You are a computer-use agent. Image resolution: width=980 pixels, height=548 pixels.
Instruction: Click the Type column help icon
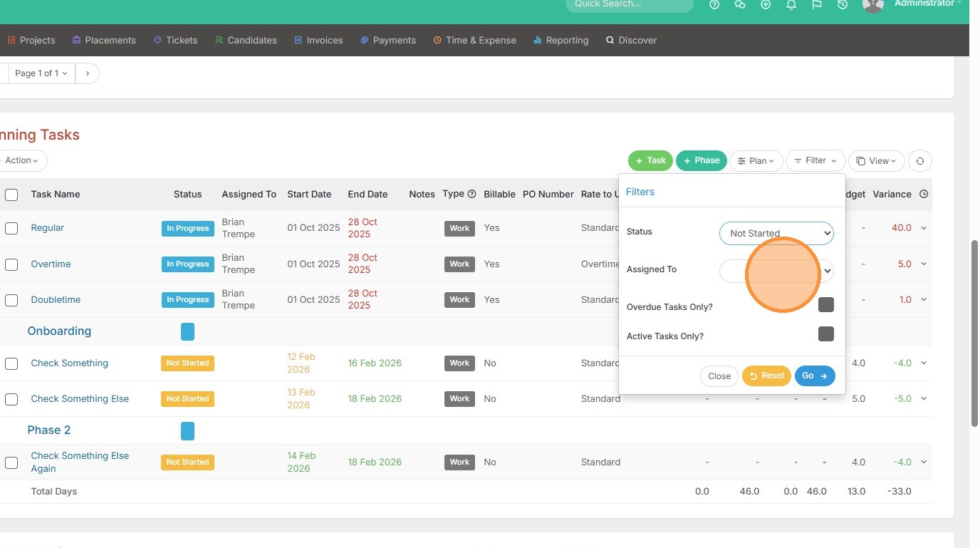pyautogui.click(x=471, y=194)
